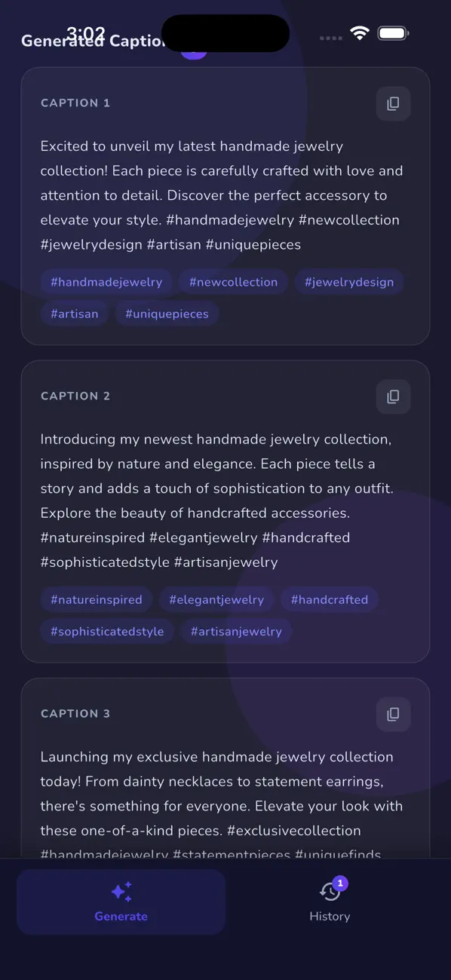Image resolution: width=451 pixels, height=980 pixels.
Task: Select the #elegantjewelry hashtag chip
Action: pos(216,599)
